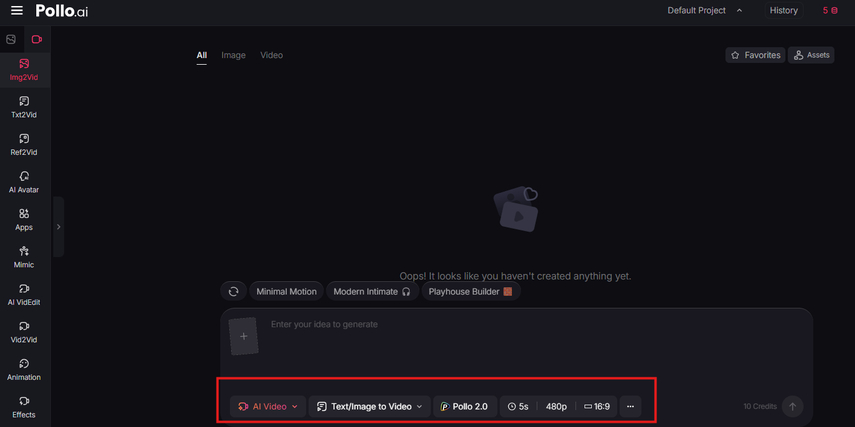Submit the prompt with the up-arrow button
Screen dimensions: 855x427
[x=792, y=406]
